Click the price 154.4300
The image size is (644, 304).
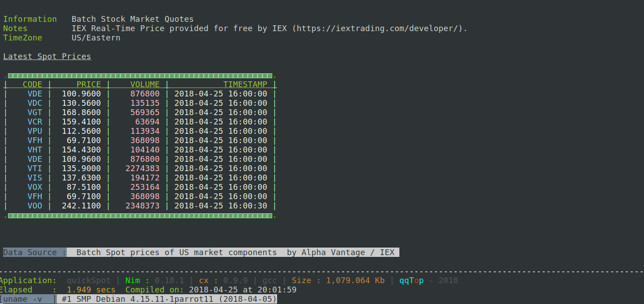point(81,150)
